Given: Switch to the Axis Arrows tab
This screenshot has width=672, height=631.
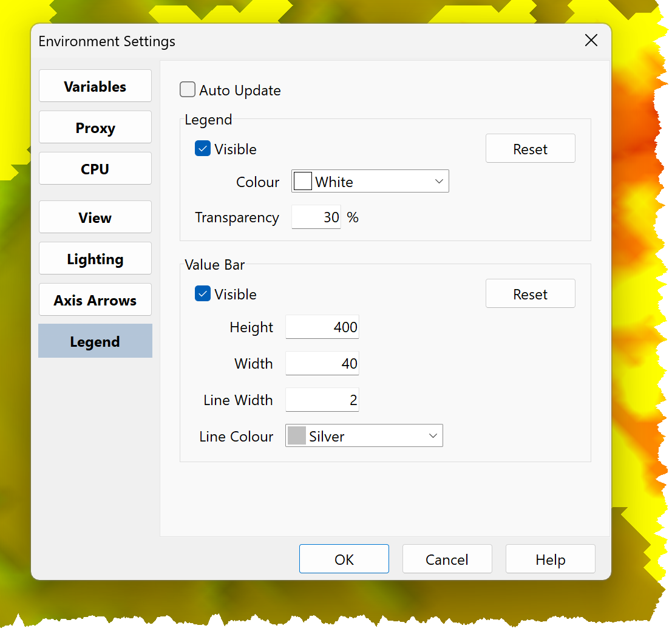Looking at the screenshot, I should coord(95,299).
